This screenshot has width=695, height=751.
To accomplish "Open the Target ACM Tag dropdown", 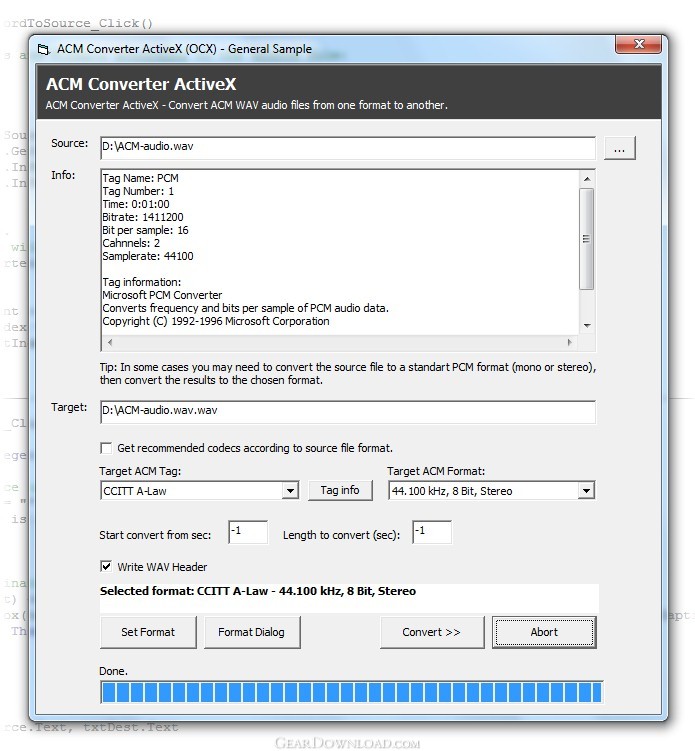I will pyautogui.click(x=290, y=490).
